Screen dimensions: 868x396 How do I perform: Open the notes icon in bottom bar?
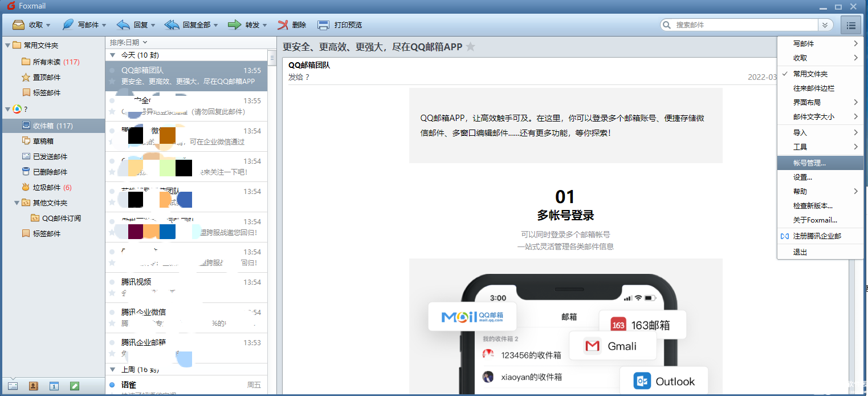pos(75,386)
